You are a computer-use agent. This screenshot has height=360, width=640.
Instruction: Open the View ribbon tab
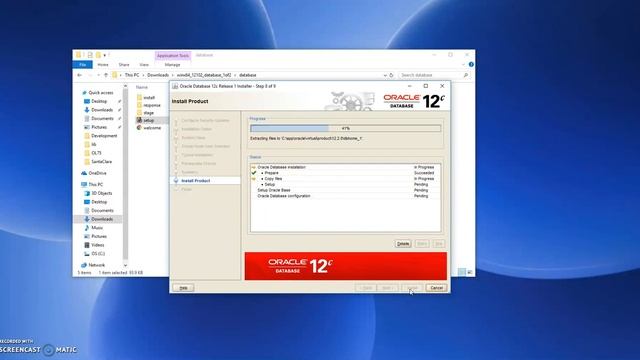tap(144, 64)
